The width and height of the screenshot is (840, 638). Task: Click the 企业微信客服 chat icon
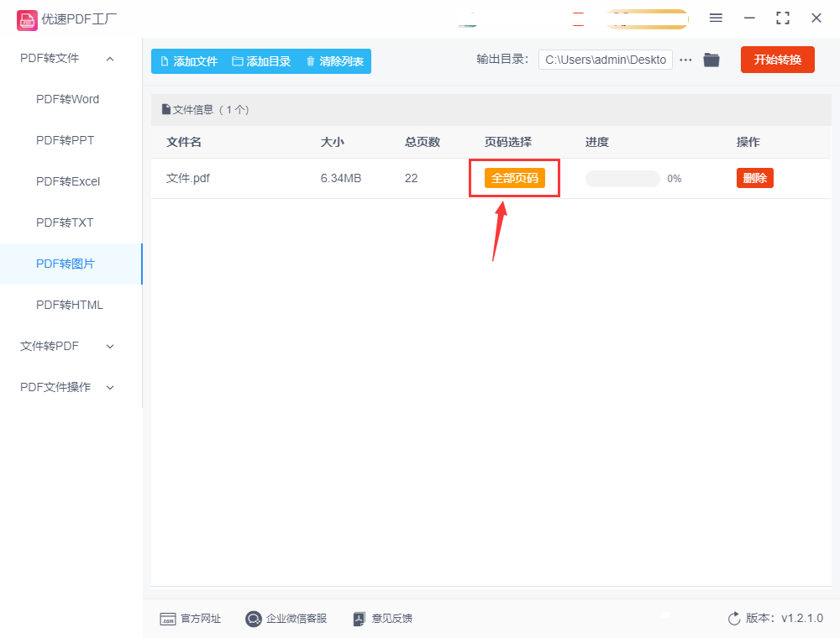coord(254,620)
